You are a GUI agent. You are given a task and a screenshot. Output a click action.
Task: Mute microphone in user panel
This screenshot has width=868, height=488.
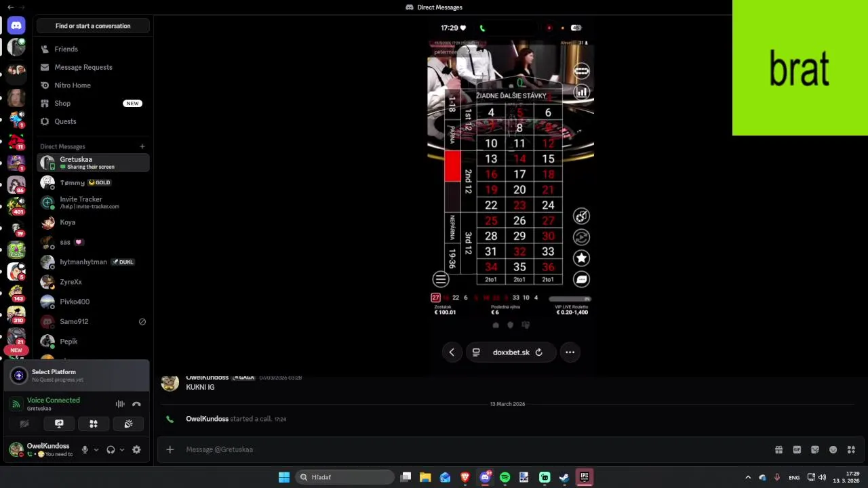tap(85, 449)
